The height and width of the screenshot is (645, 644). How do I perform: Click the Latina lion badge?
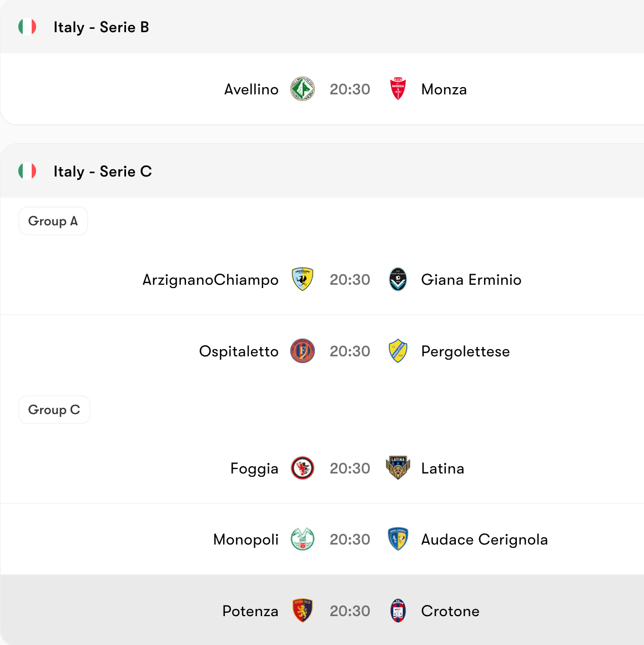pyautogui.click(x=398, y=468)
